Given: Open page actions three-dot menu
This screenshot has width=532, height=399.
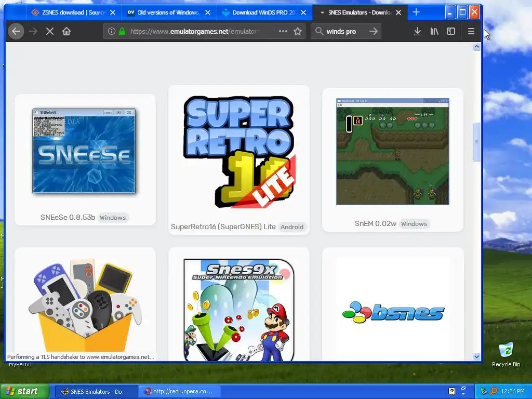Looking at the screenshot, I should pyautogui.click(x=283, y=31).
